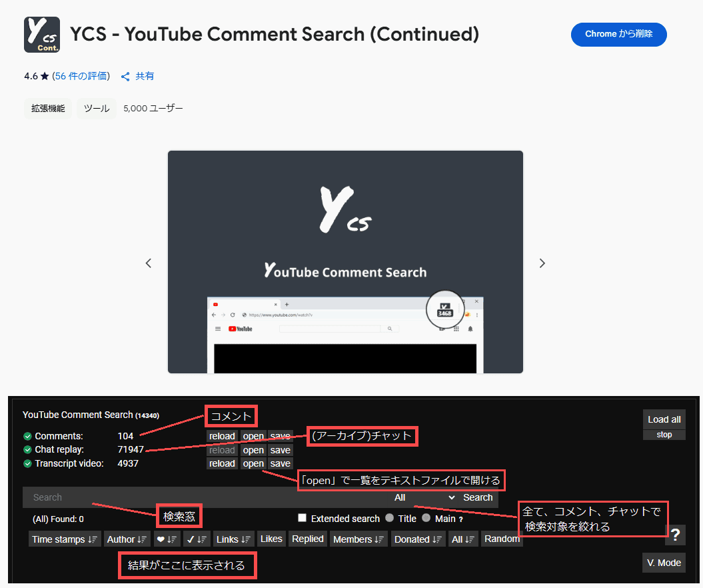Open the Comments list
Image resolution: width=703 pixels, height=588 pixels.
pos(253,436)
